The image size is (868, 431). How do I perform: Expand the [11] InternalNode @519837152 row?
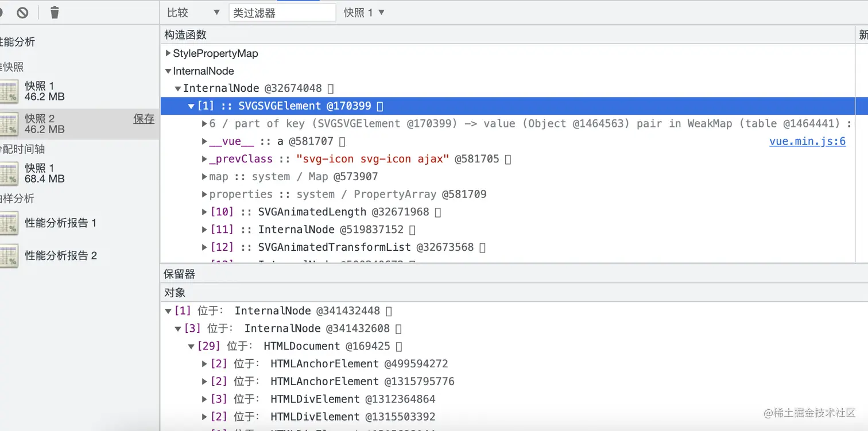[204, 230]
